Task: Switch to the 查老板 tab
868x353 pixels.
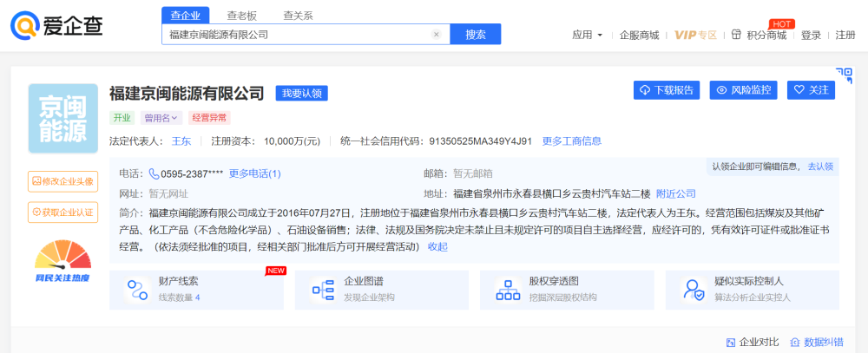Action: click(x=242, y=16)
